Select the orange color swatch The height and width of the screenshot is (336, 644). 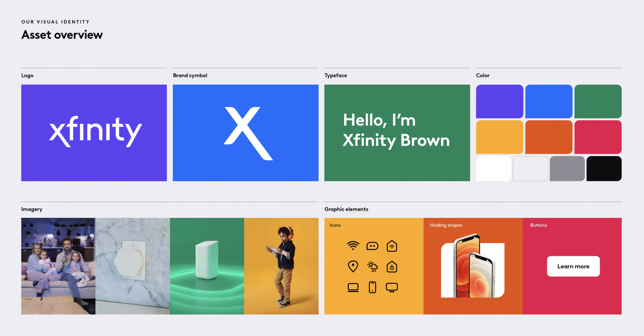tap(549, 137)
